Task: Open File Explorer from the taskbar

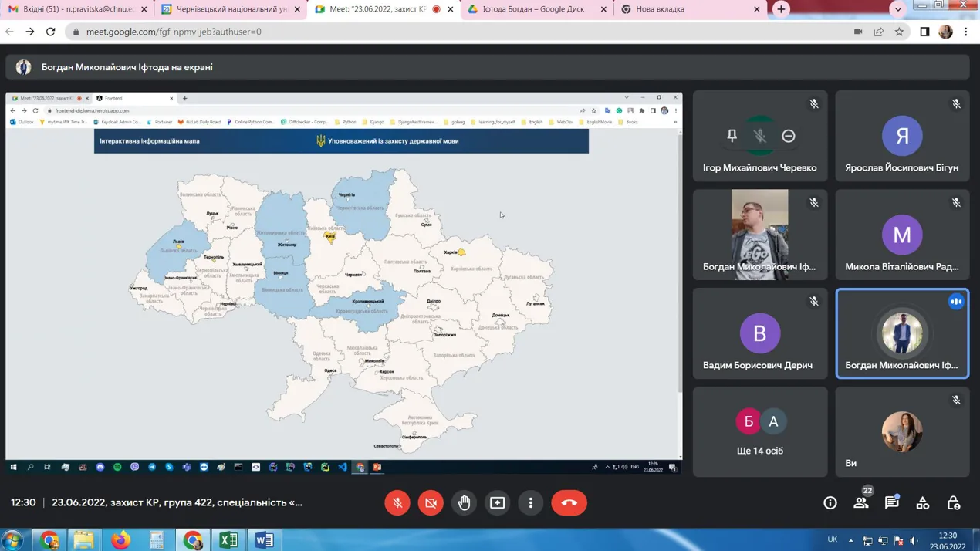Action: (x=83, y=540)
